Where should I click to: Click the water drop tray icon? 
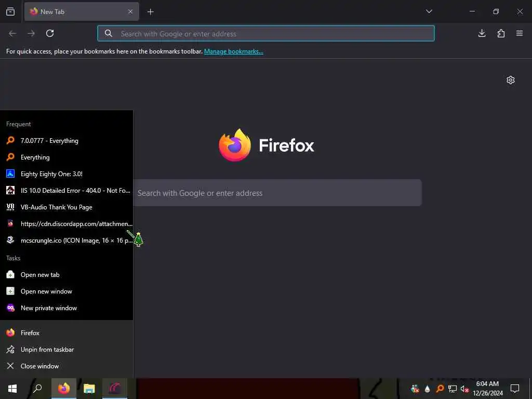click(x=428, y=389)
